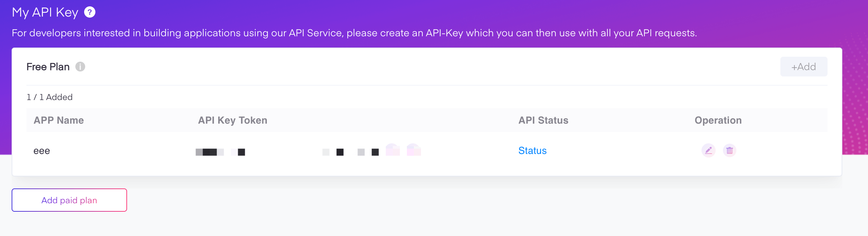Click the beginning of the blurred API key token
This screenshot has height=236, width=868.
tap(210, 152)
